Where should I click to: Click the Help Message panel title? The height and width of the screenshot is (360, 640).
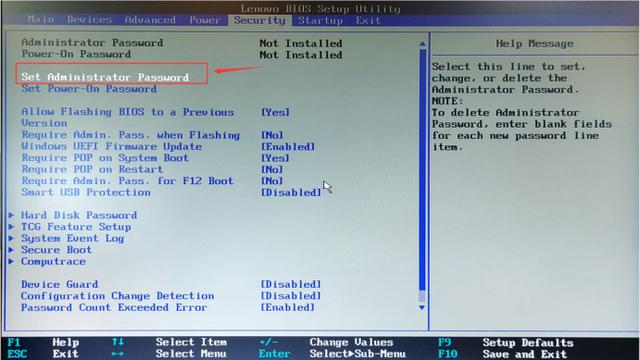click(535, 43)
